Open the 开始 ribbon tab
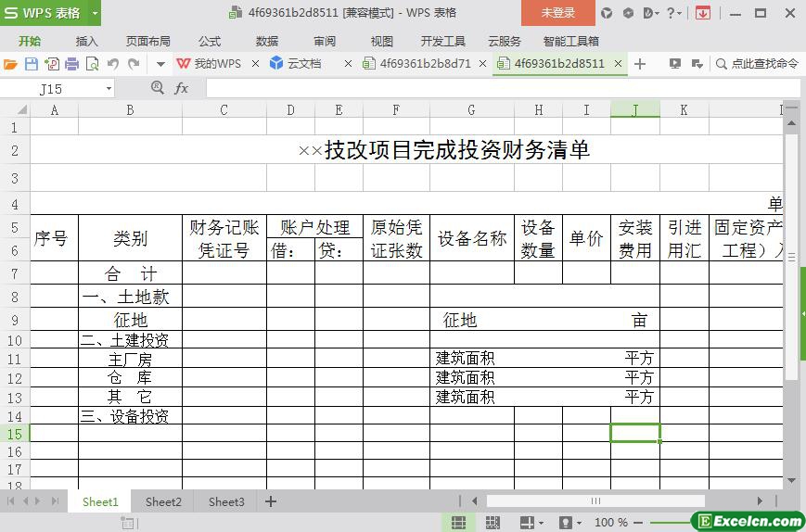The width and height of the screenshot is (806, 532). tap(30, 41)
